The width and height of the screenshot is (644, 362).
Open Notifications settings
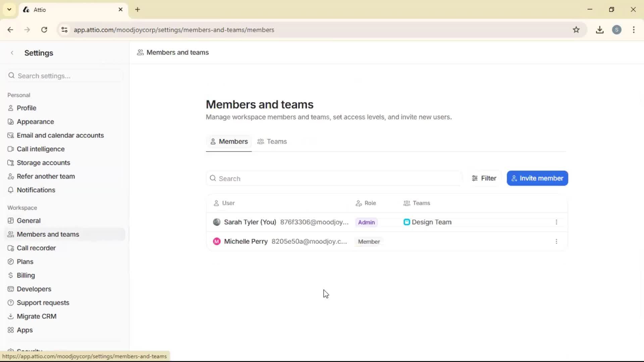36,190
